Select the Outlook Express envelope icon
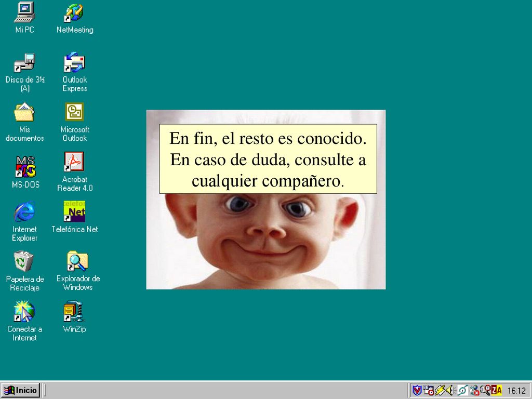The width and height of the screenshot is (532, 399). point(74,62)
